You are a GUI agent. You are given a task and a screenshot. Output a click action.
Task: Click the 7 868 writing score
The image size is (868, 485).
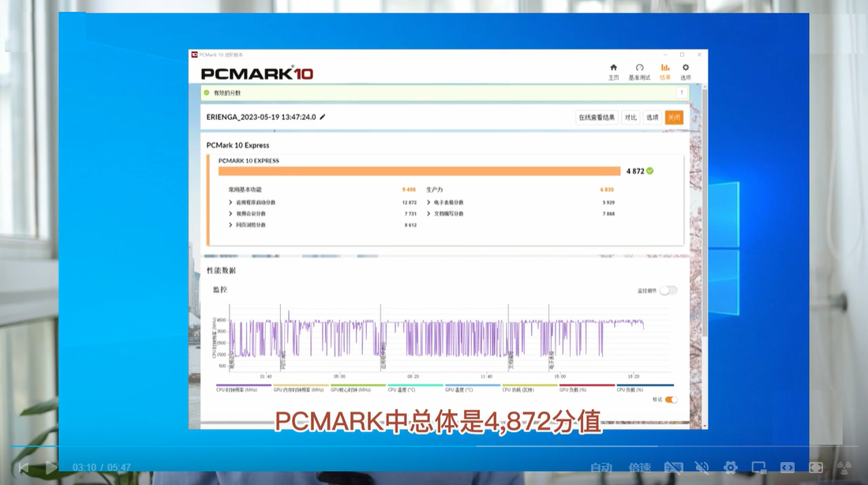point(608,213)
